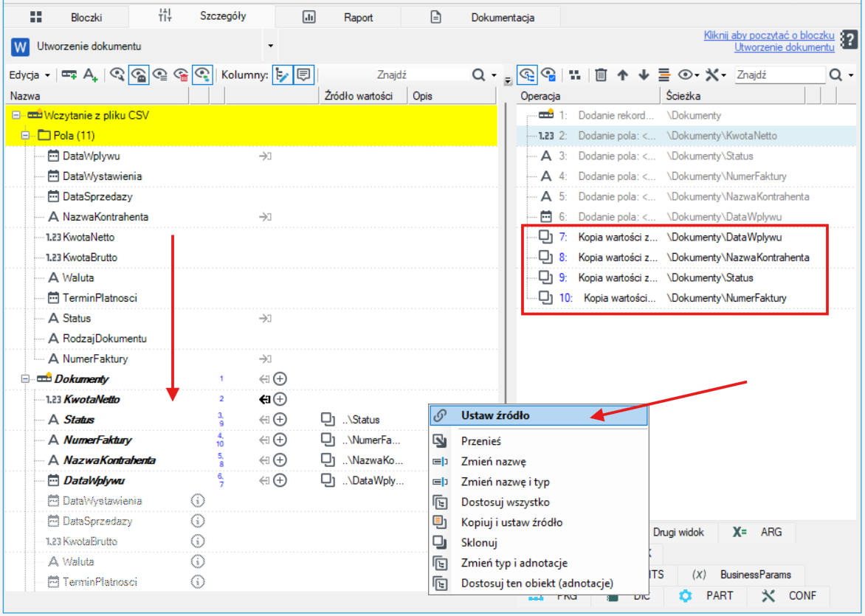Click the add record icon in left toolbar

pyautogui.click(x=69, y=75)
